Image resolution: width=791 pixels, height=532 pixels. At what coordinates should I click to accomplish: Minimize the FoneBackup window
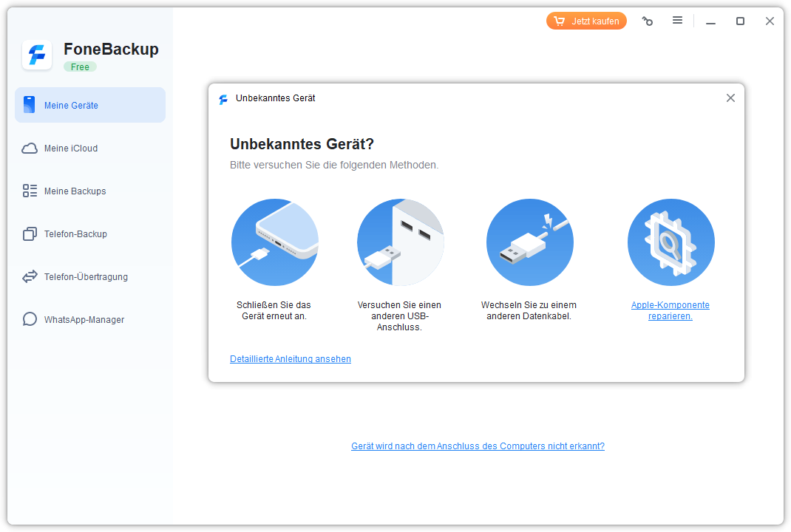(x=710, y=21)
